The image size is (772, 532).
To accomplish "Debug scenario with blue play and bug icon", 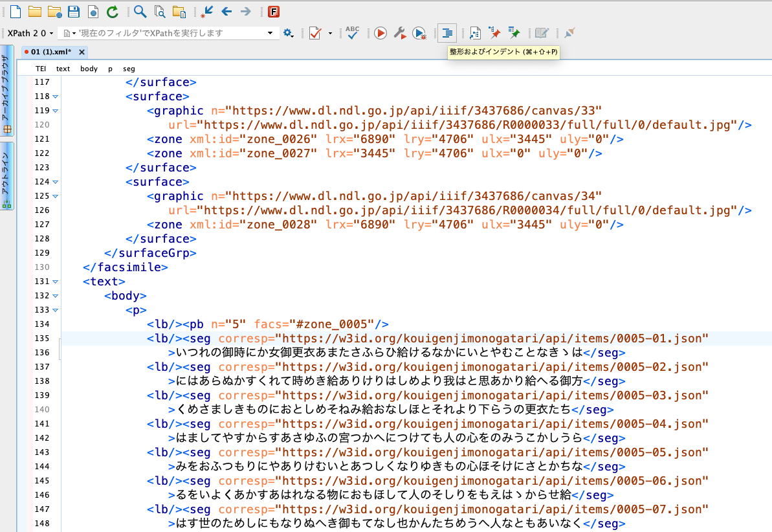I will (x=419, y=33).
